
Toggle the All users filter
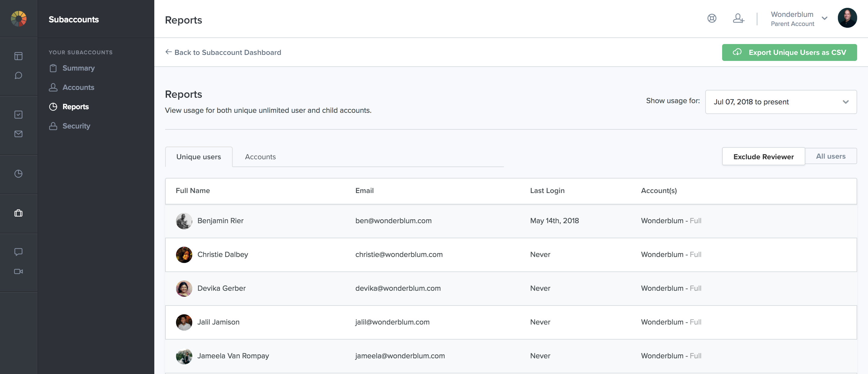(831, 156)
